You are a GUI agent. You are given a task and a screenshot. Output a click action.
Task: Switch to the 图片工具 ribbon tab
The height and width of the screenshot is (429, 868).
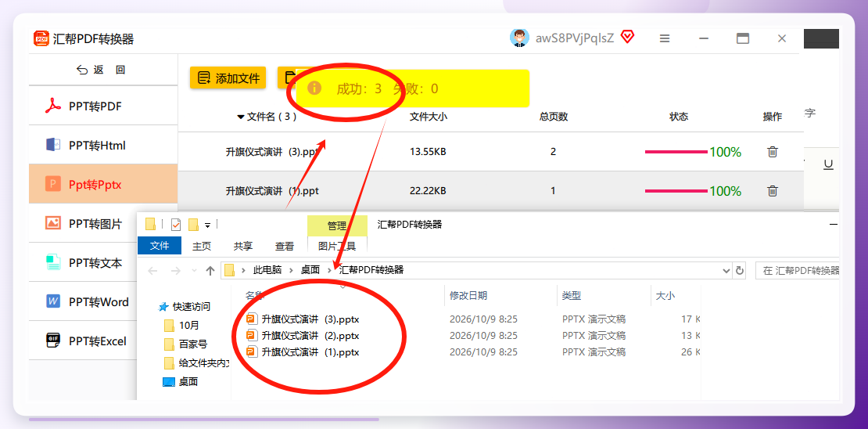click(337, 246)
